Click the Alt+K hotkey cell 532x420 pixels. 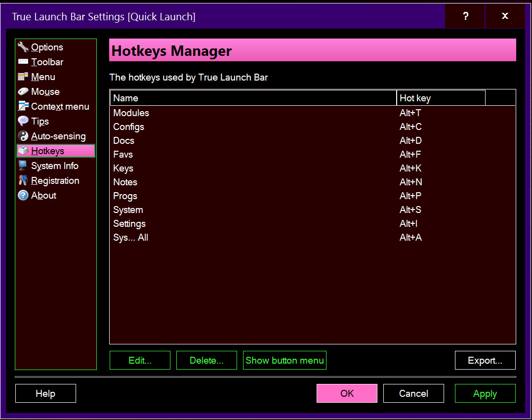click(410, 168)
